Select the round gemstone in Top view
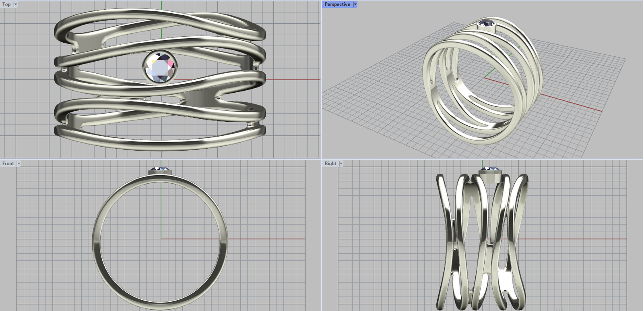This screenshot has width=644, height=311. point(160,67)
